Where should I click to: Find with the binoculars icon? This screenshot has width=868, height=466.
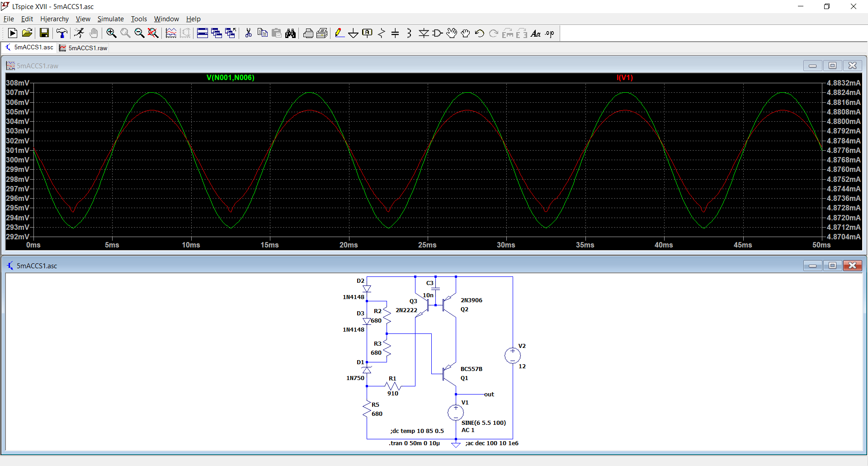290,33
